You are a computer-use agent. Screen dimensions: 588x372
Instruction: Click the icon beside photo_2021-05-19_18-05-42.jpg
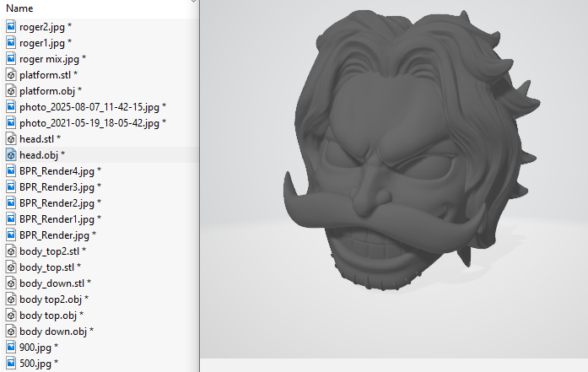11,123
